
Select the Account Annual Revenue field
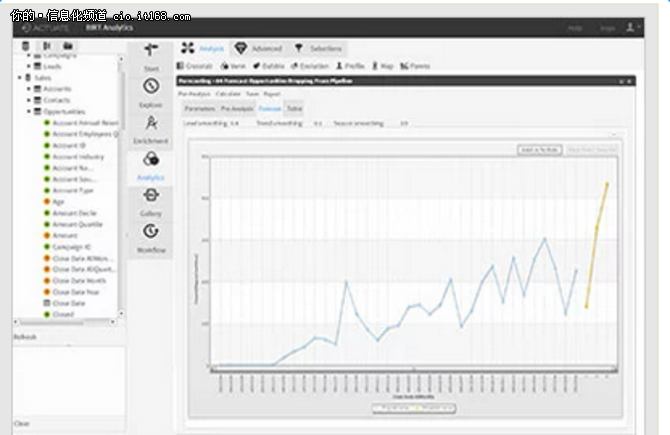85,123
